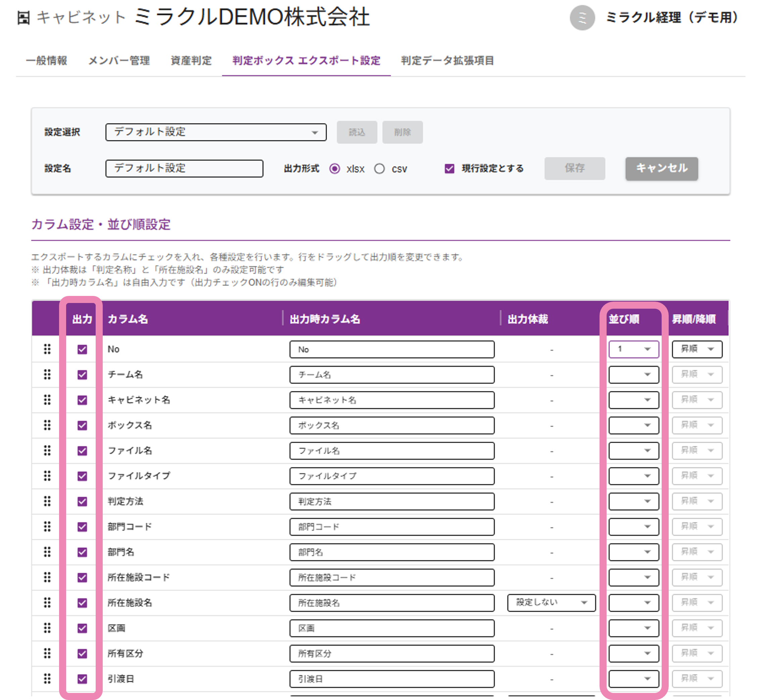
Task: Open sort order dropdown for 部門コード row
Action: pos(633,527)
